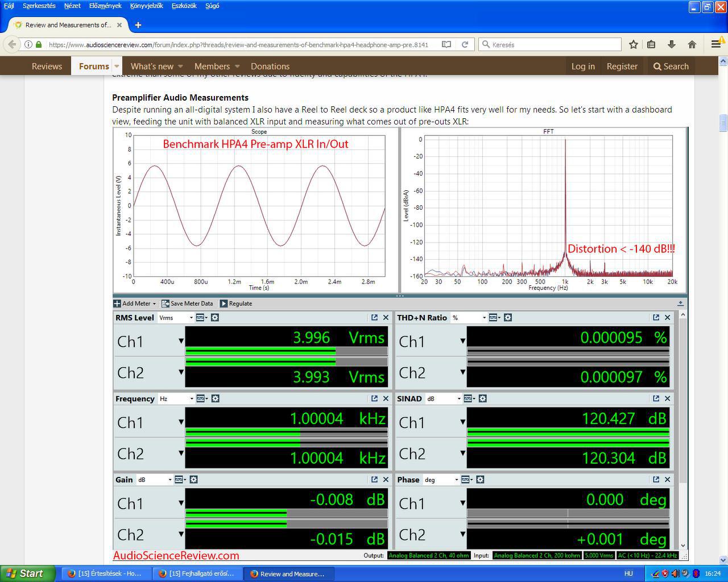Open the Előzmények menu
This screenshot has height=582, width=728.
(x=105, y=6)
